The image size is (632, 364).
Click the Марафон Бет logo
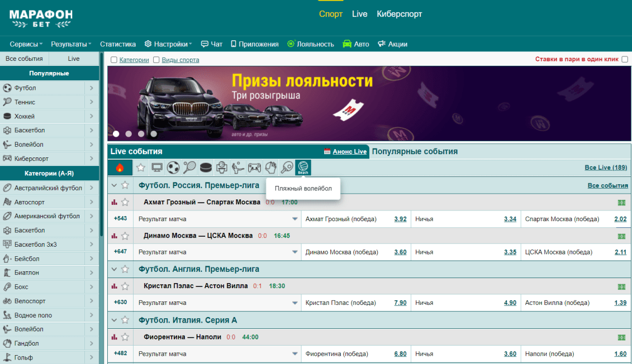point(41,18)
